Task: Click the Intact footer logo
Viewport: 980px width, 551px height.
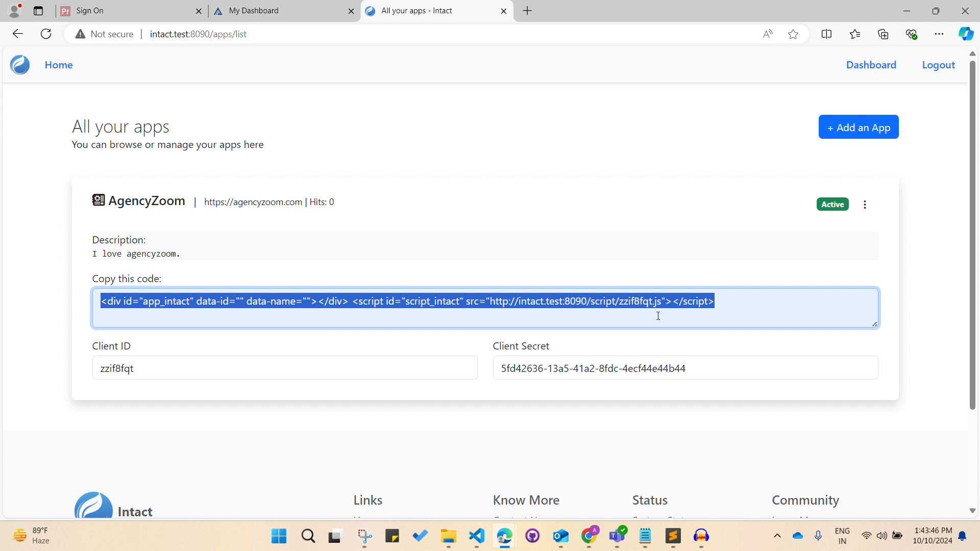Action: click(x=93, y=505)
